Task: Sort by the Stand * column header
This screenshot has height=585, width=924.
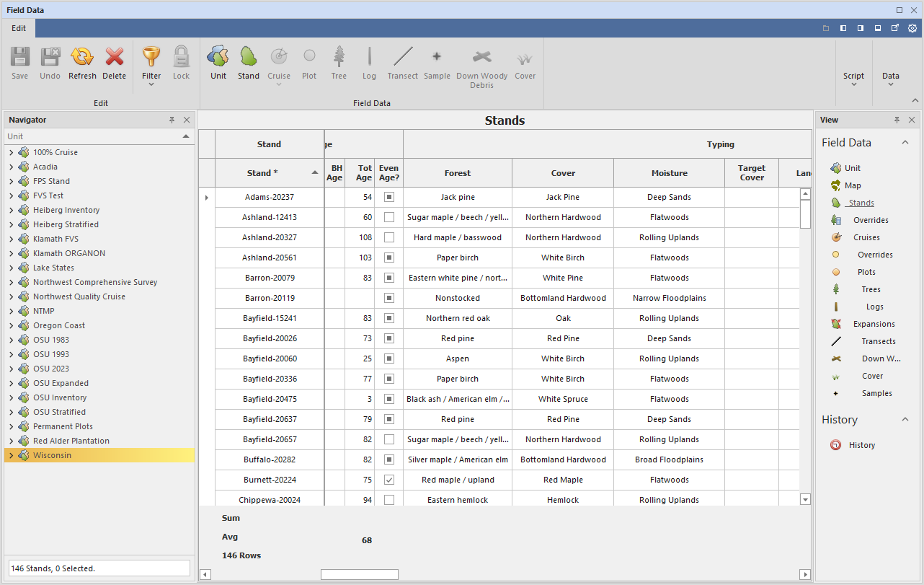Action: (x=270, y=173)
